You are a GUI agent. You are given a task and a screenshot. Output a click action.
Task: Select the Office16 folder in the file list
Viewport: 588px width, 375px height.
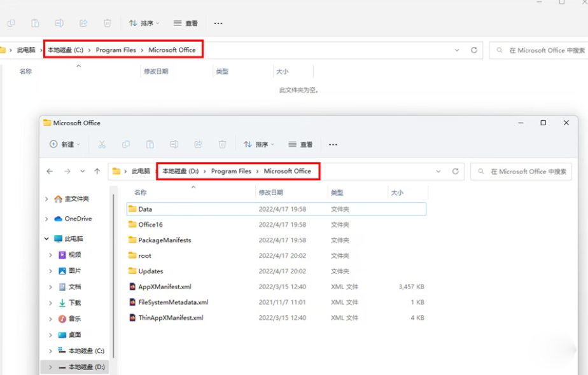[150, 224]
